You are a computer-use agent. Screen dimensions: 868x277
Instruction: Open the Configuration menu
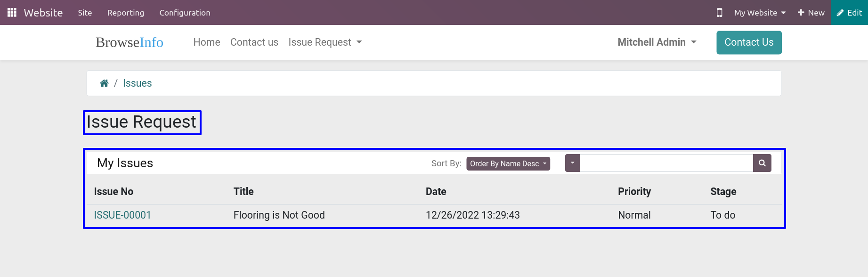pos(185,13)
